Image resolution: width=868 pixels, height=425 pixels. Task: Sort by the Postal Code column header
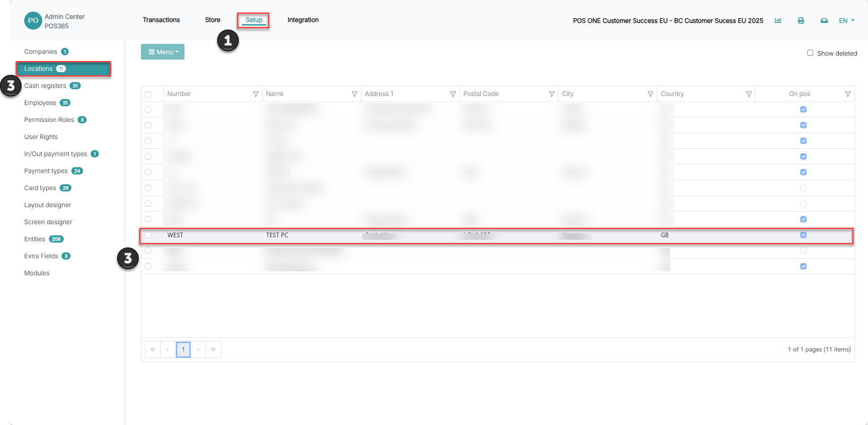(x=481, y=94)
